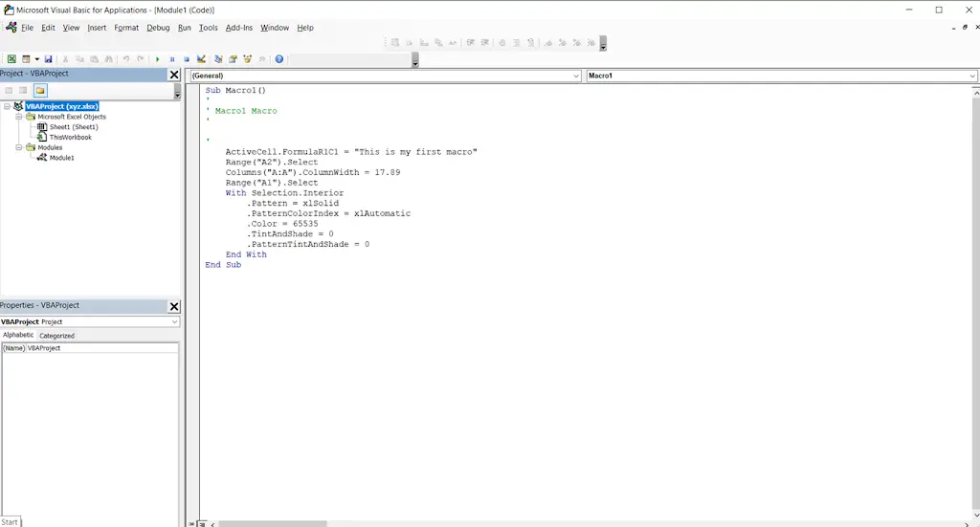This screenshot has width=980, height=527.
Task: Open the Debug menu
Action: [x=158, y=28]
